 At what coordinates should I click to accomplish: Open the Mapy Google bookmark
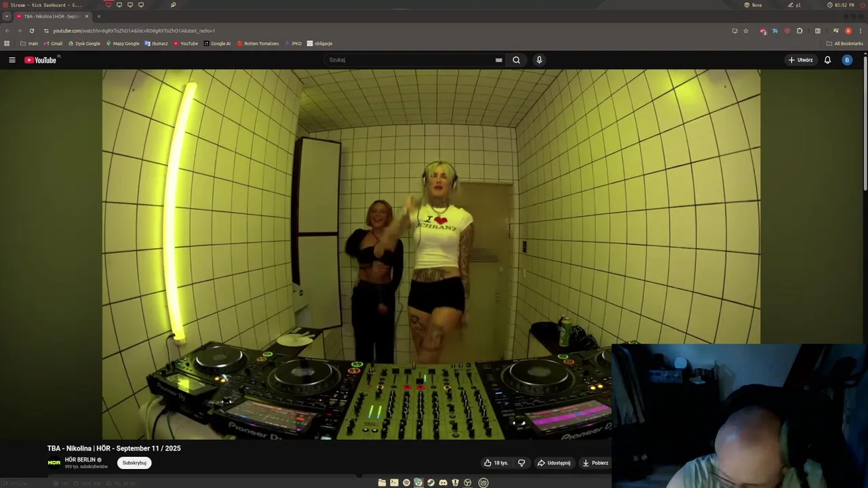click(x=123, y=43)
